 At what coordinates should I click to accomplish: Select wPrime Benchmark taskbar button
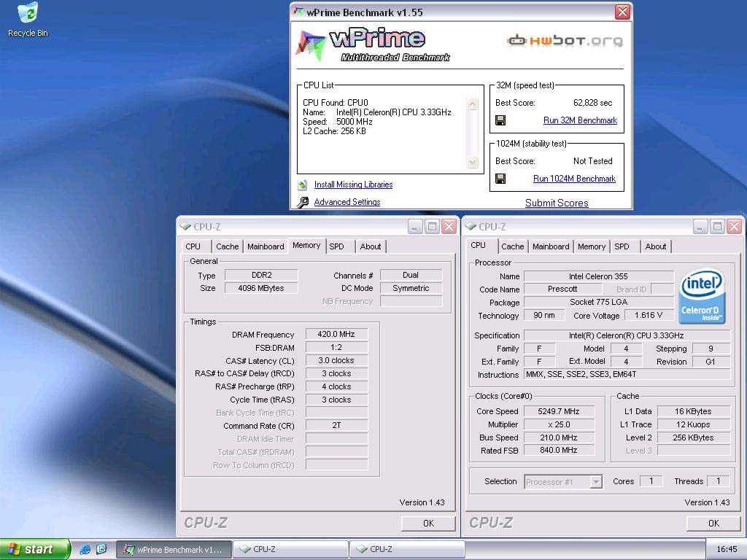(174, 550)
